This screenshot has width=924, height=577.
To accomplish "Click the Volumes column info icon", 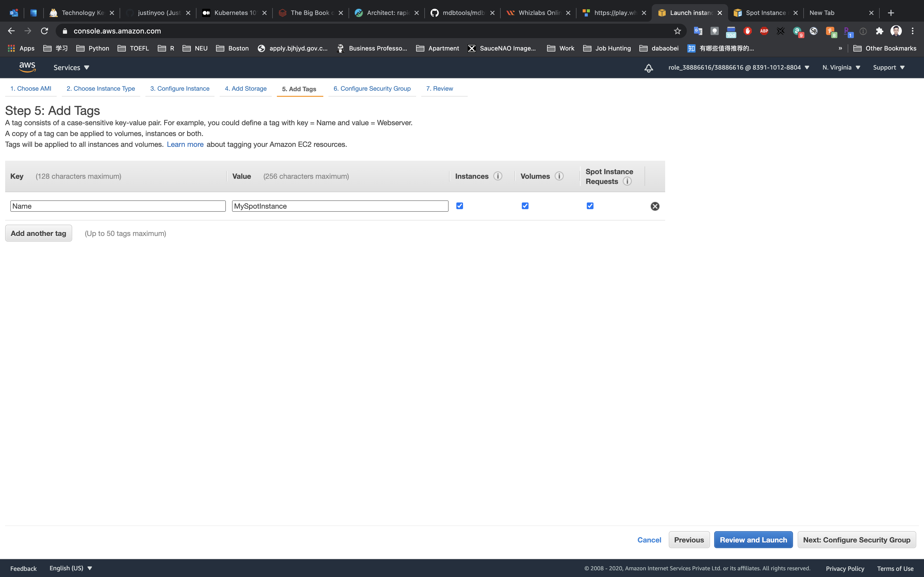I will pyautogui.click(x=559, y=176).
